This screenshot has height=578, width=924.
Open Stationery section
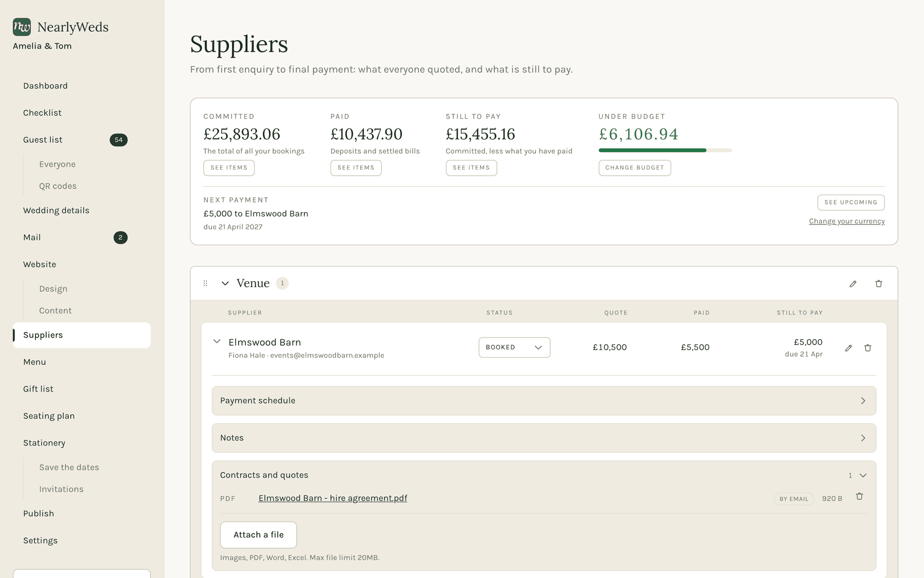[x=44, y=443]
